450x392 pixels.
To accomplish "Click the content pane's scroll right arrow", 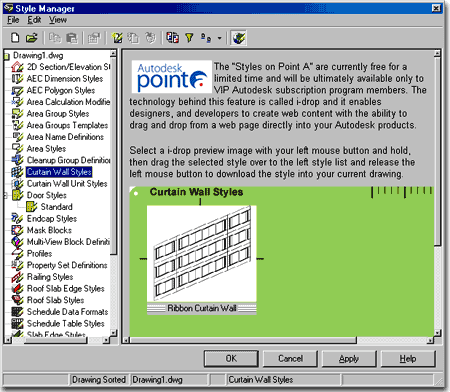I will tap(430, 340).
